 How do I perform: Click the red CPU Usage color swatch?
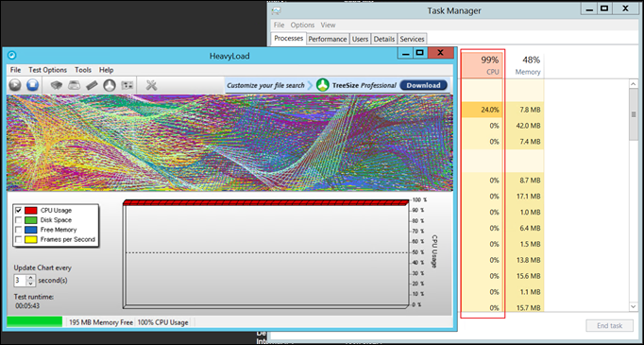[x=31, y=210]
